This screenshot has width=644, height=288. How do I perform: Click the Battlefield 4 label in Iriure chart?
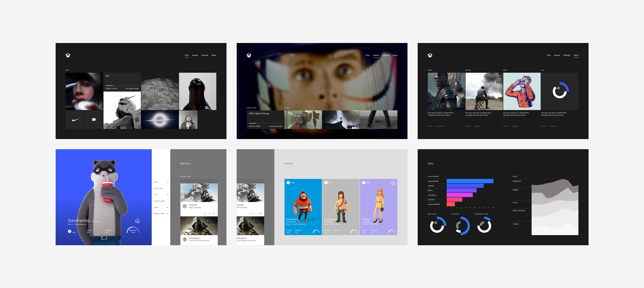[x=517, y=181]
